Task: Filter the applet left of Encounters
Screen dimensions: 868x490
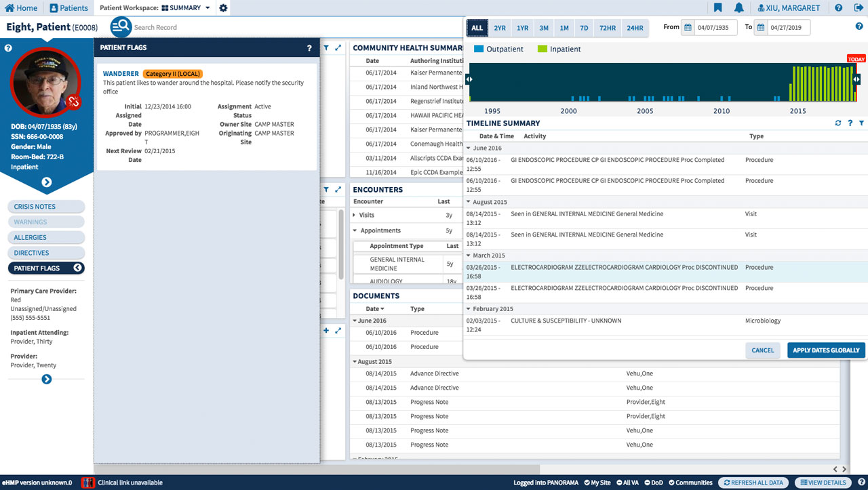Action: [326, 190]
